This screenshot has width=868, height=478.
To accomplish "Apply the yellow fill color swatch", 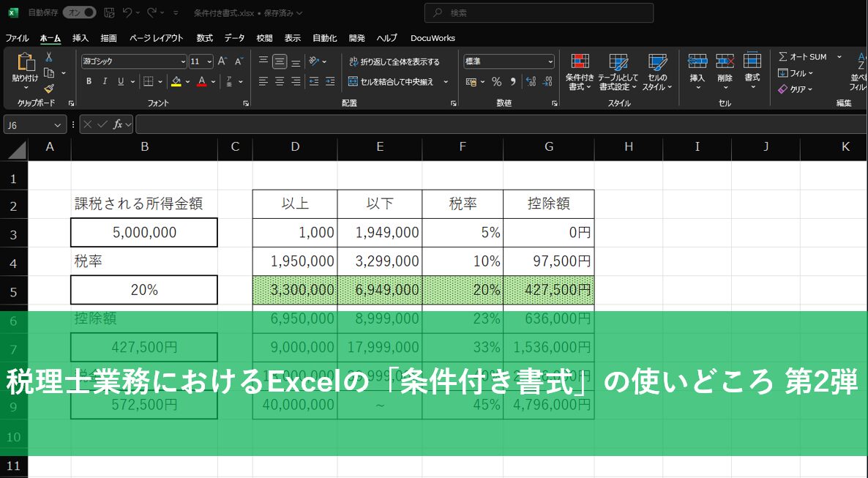I will pos(176,81).
